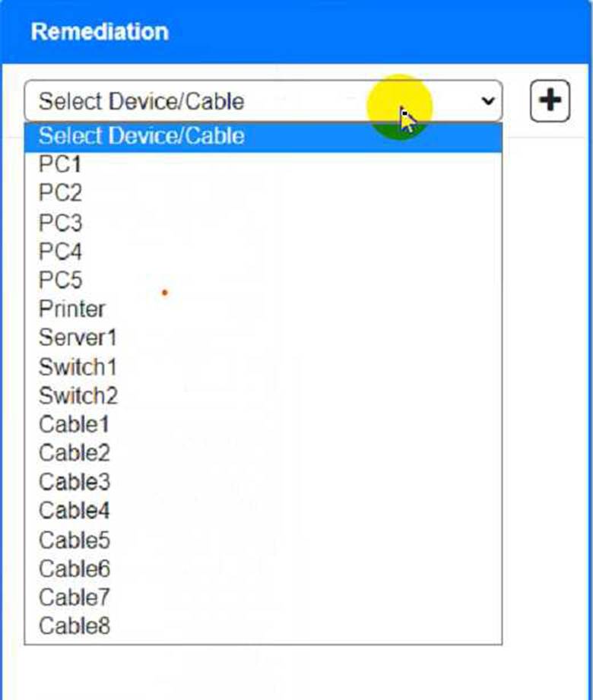Click the plus add button

tap(550, 101)
